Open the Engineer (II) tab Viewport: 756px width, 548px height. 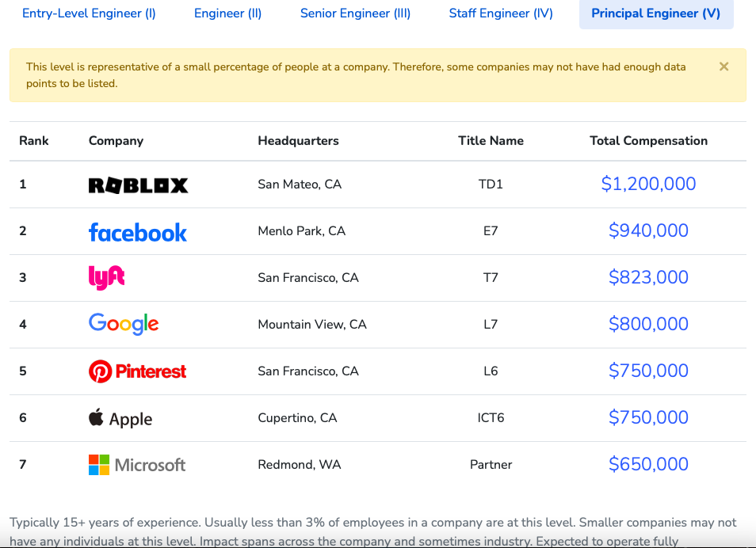(227, 13)
